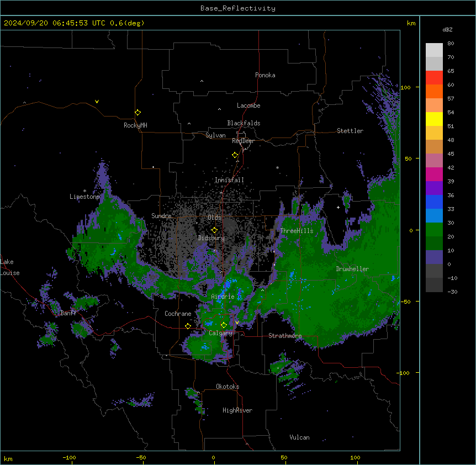Image resolution: width=476 pixels, height=465 pixels.
Task: Click the yellow diamond marker above the Calgary label
Action: point(224,325)
